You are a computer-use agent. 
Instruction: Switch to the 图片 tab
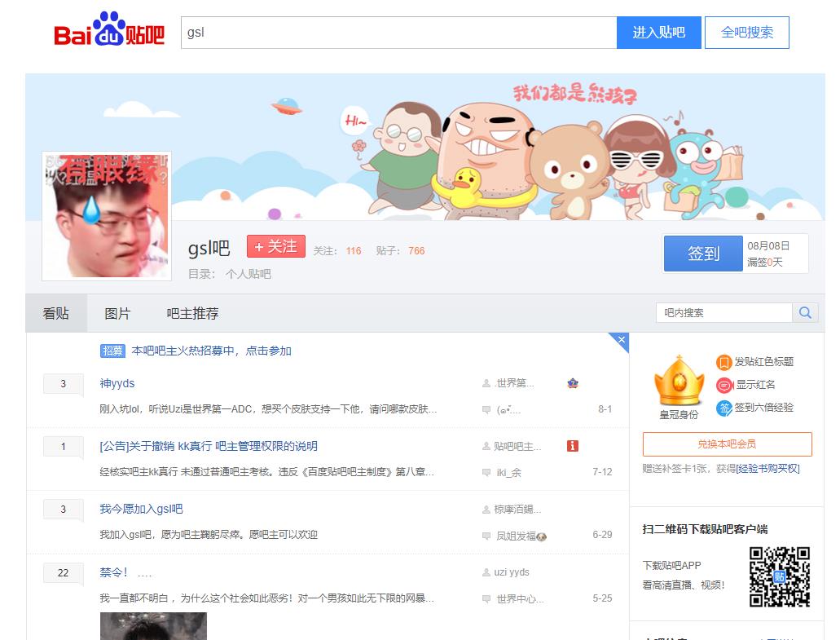(x=117, y=314)
